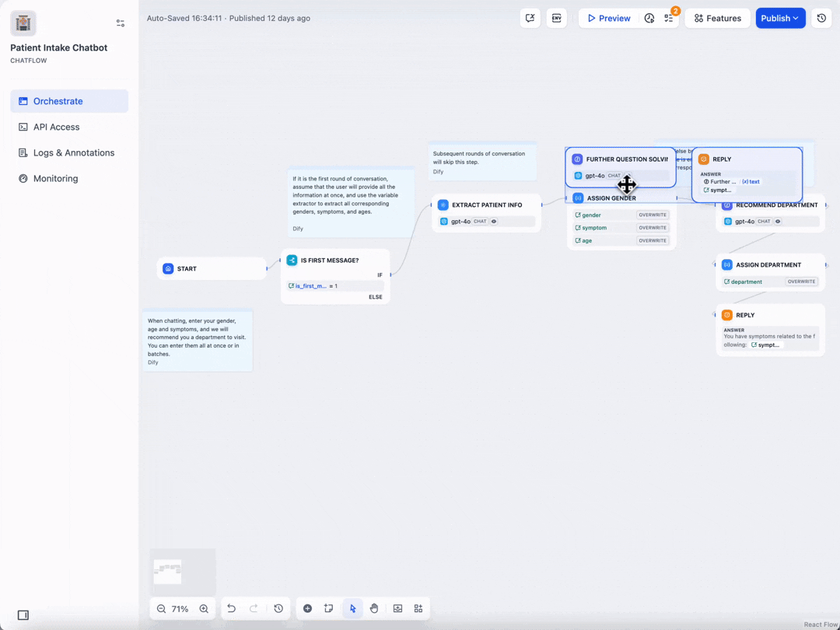This screenshot has height=630, width=840.
Task: Toggle OVERWRITE on the symptom assignment
Action: click(654, 227)
